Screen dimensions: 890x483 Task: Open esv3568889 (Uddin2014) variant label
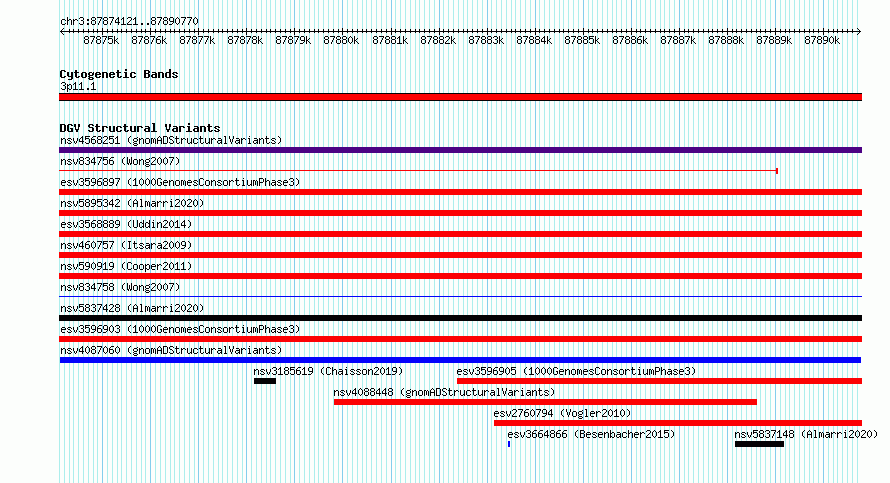click(126, 225)
